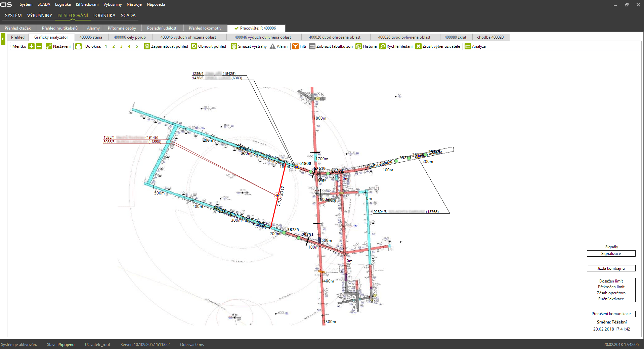Select the Přítomné osoby tab
Screen dimensions: 644x349
pyautogui.click(x=122, y=28)
